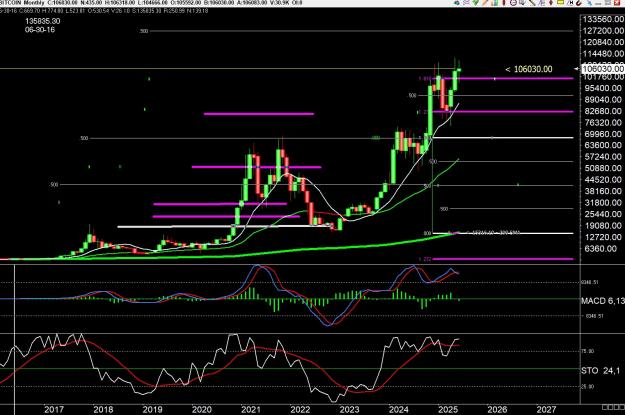Select the pencil drawing tool icon
The height and width of the screenshot is (415, 625).
(x=485, y=2)
